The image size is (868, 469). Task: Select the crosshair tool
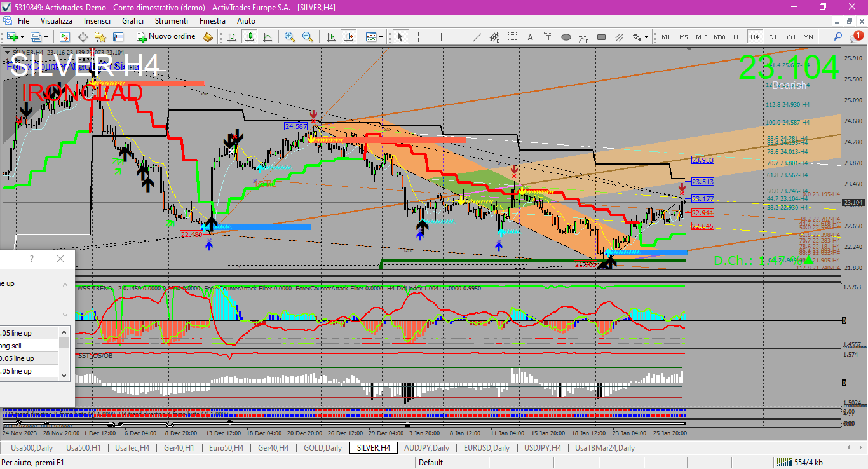[x=418, y=37]
